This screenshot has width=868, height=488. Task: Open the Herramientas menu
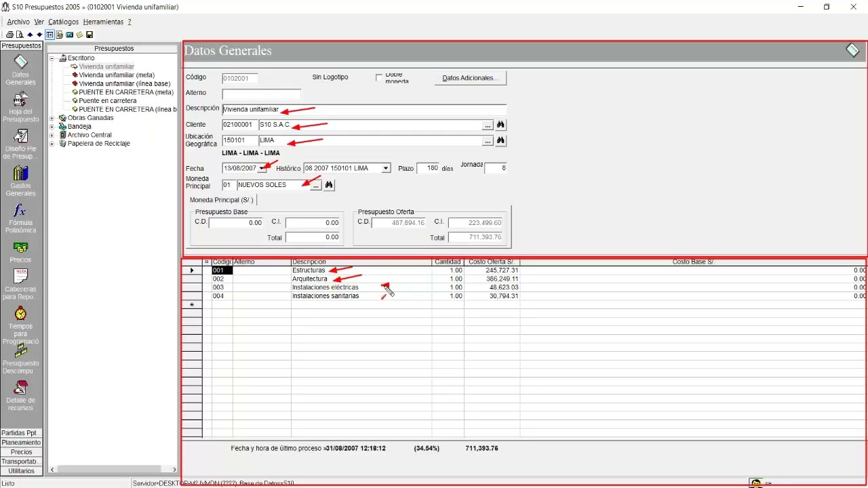[x=103, y=22]
